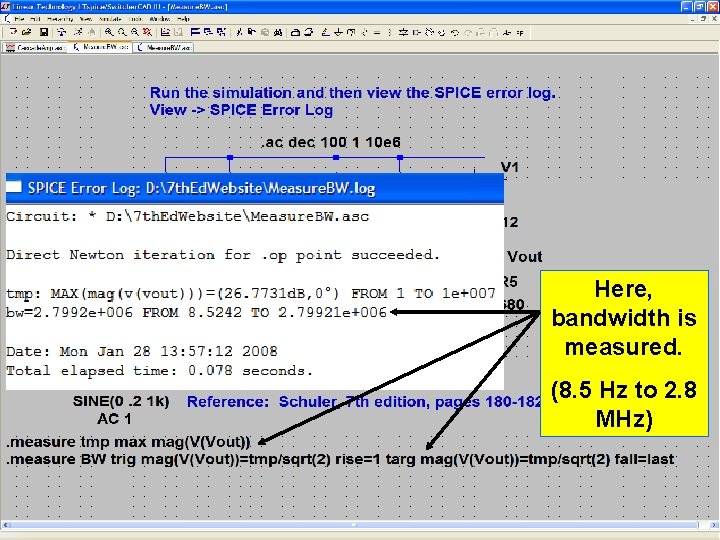Click the Halt simulation hand icon
720x540 pixels.
(91, 32)
